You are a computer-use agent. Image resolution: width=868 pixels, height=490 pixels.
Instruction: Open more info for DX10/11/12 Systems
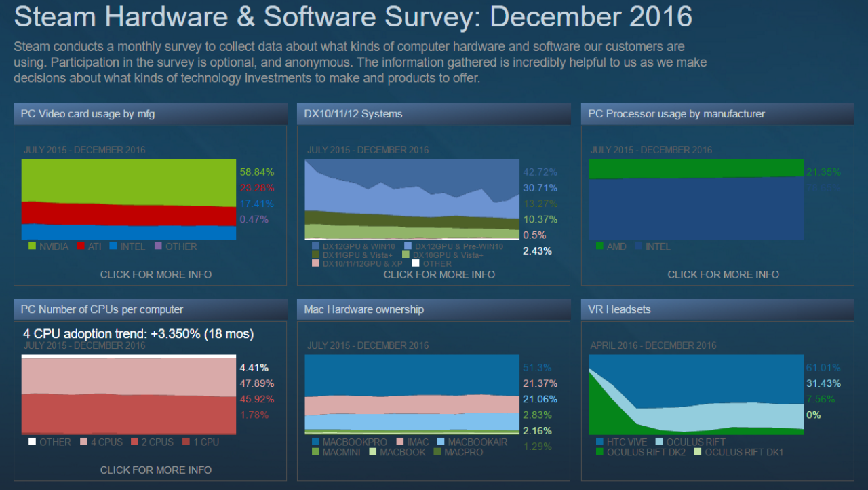pyautogui.click(x=439, y=274)
